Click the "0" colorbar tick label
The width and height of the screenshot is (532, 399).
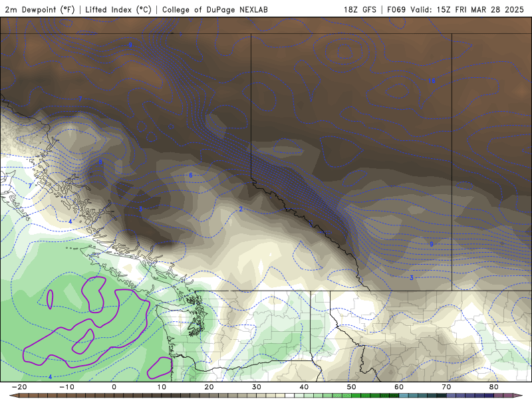(114, 387)
